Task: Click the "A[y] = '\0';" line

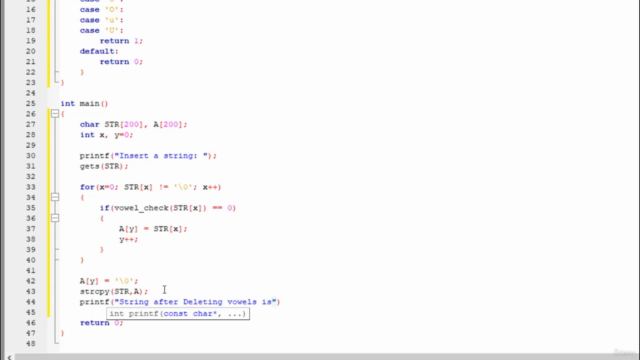Action: click(109, 281)
